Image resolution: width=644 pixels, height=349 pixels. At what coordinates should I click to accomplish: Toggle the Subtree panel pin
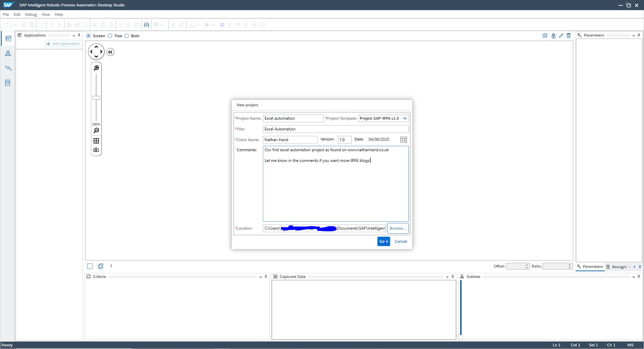click(x=639, y=277)
